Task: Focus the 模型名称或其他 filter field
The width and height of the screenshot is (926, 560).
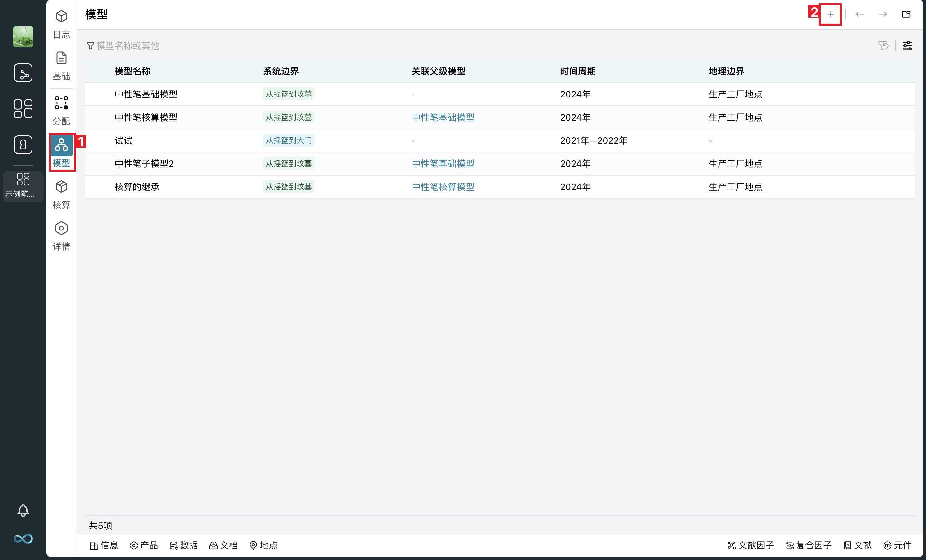Action: point(128,45)
